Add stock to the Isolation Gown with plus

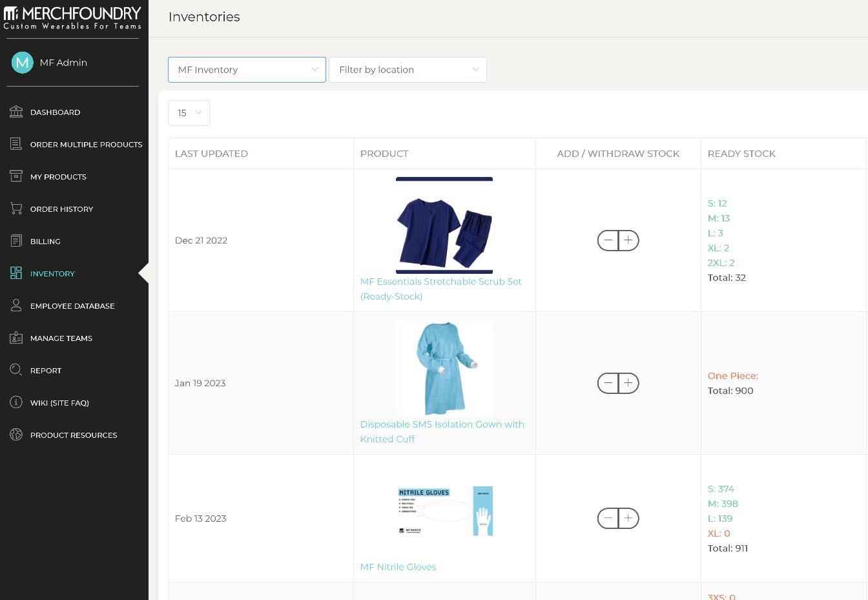628,383
